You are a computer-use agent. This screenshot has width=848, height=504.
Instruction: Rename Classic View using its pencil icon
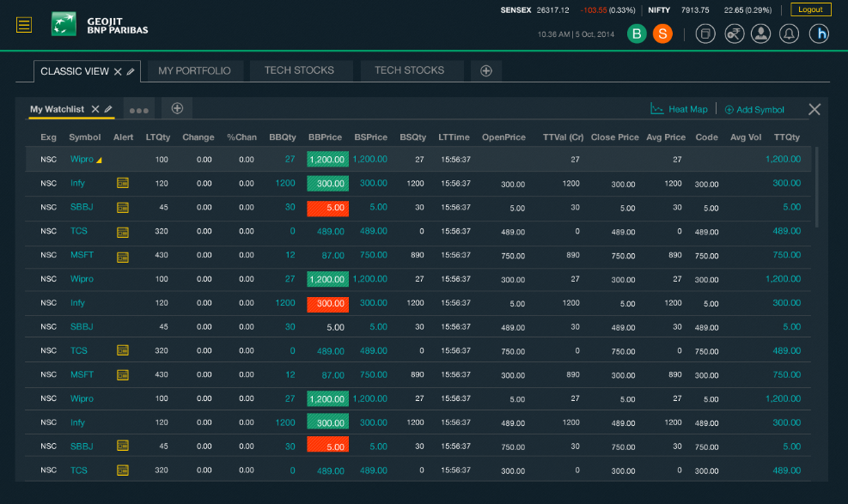click(x=131, y=71)
